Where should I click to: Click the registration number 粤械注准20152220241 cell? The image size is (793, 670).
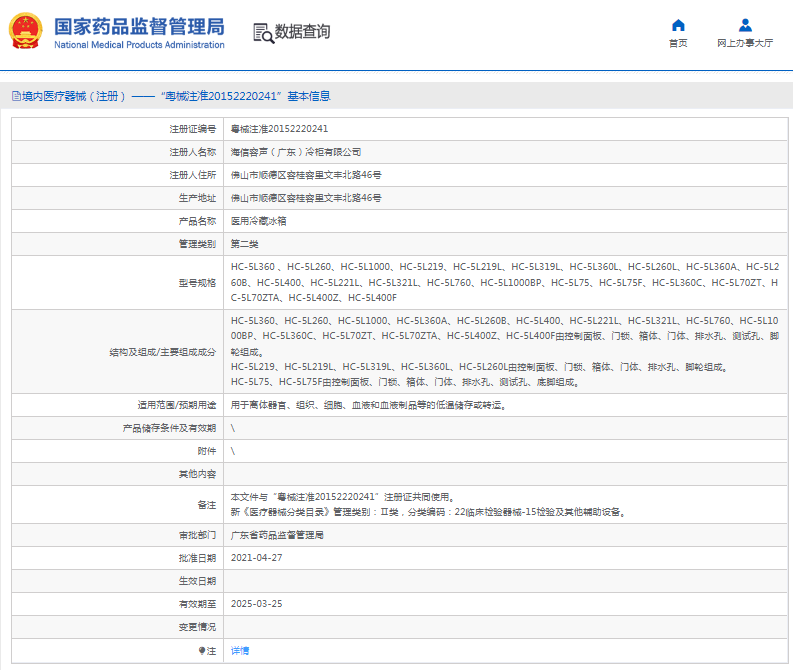(279, 129)
